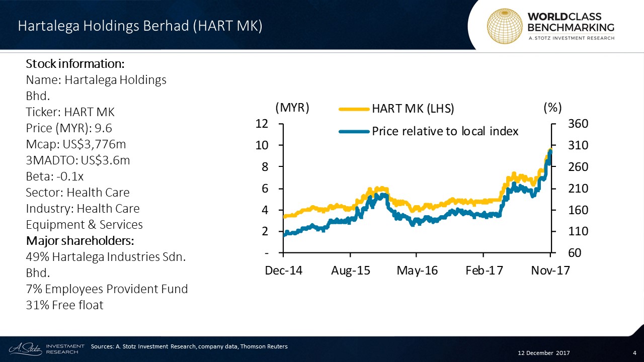Click the '31% Free float' text
Image resolution: width=644 pixels, height=362 pixels.
pyautogui.click(x=64, y=305)
